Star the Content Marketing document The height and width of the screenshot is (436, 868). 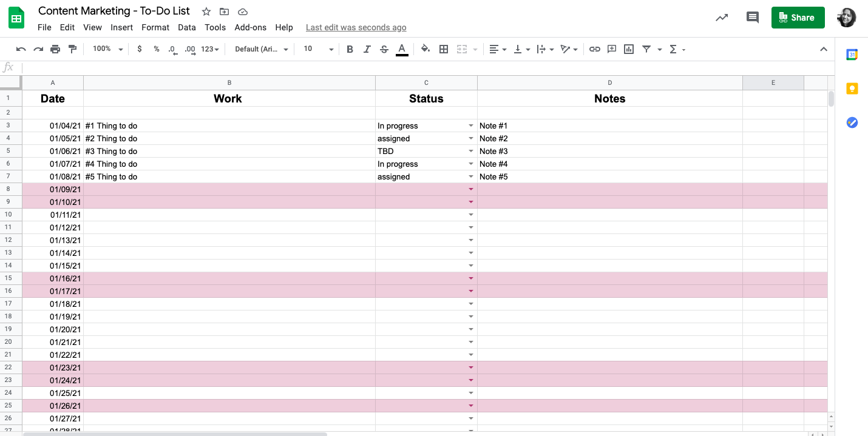point(206,12)
